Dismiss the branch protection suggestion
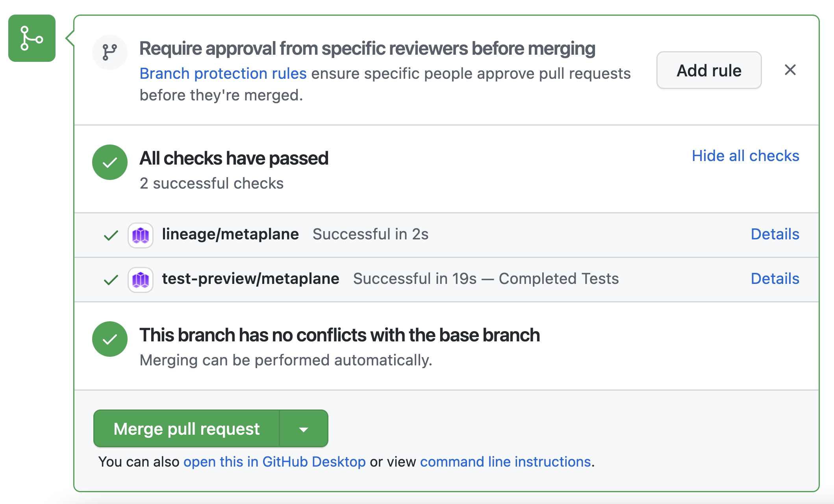Screen dimensions: 834x504 790,70
